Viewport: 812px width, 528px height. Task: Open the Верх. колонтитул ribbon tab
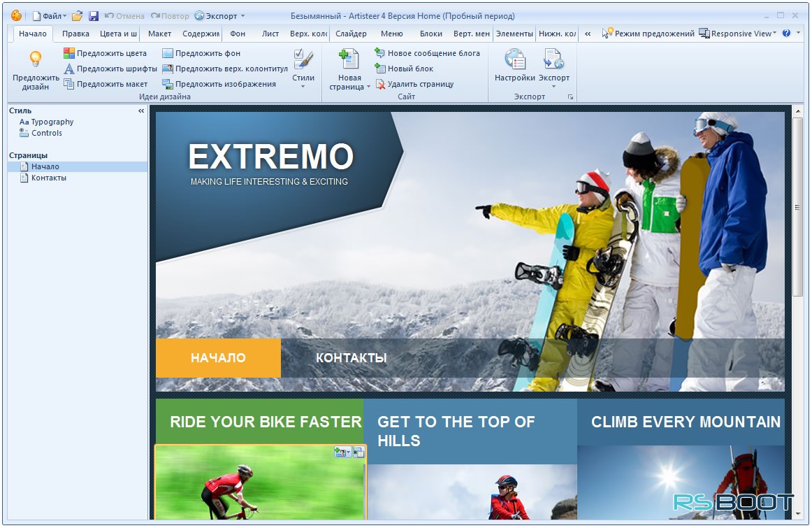[x=308, y=34]
